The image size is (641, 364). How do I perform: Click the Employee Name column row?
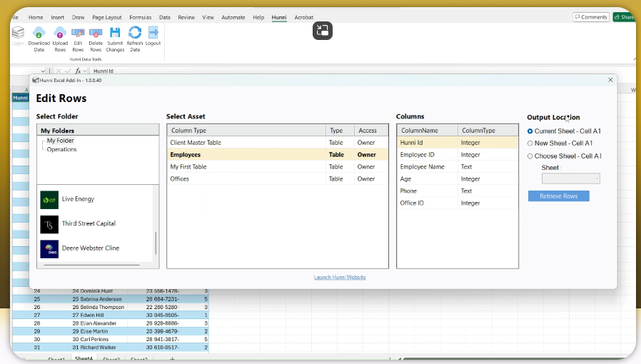click(x=458, y=167)
